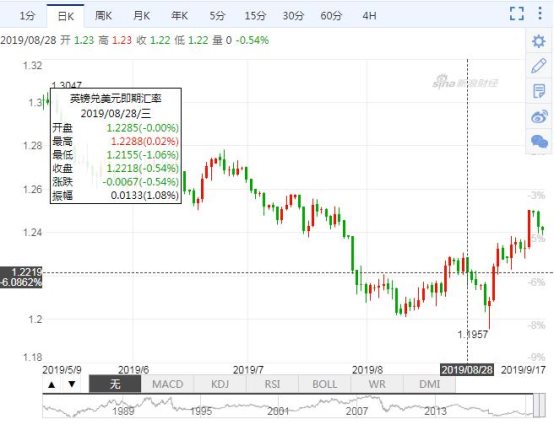The height and width of the screenshot is (430, 554).
Task: Click the 2019/7 axis date label
Action: 248,370
